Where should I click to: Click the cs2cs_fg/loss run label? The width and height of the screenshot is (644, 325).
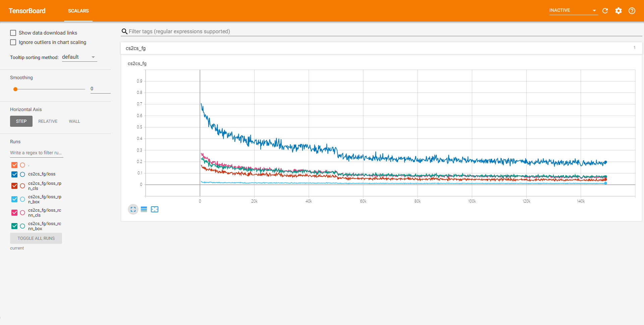tap(42, 174)
